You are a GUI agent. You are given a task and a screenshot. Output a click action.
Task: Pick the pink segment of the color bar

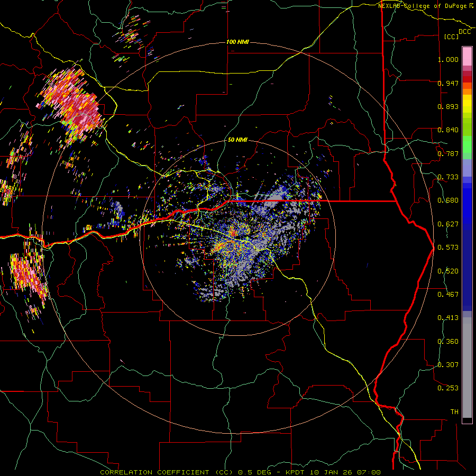(467, 57)
